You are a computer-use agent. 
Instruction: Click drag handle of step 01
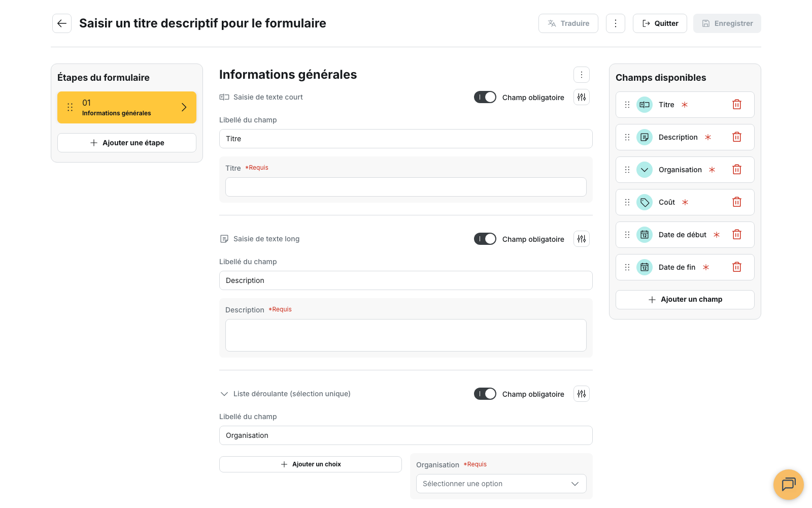coord(70,107)
